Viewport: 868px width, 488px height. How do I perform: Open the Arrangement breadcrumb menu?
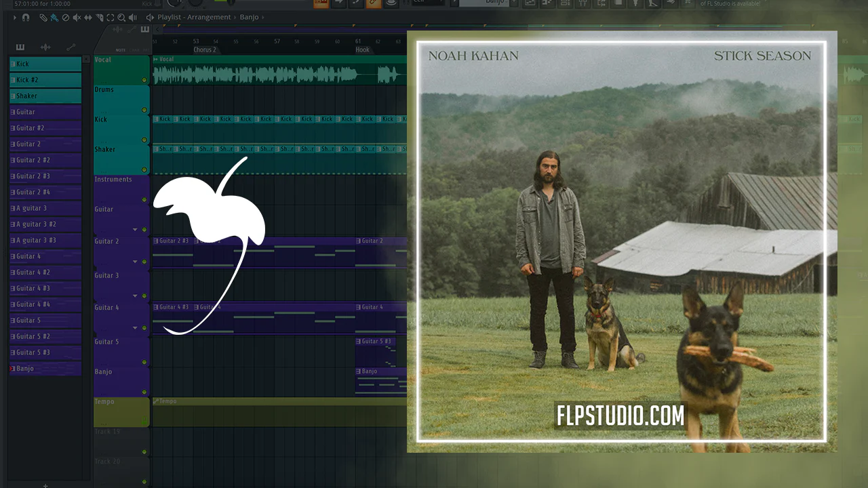tap(208, 17)
